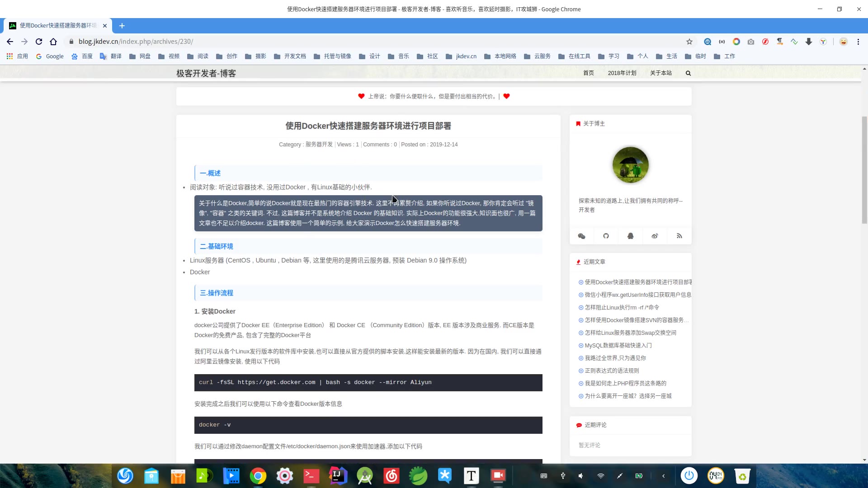
Task: Click the 服务器开发 category link
Action: coord(319,145)
